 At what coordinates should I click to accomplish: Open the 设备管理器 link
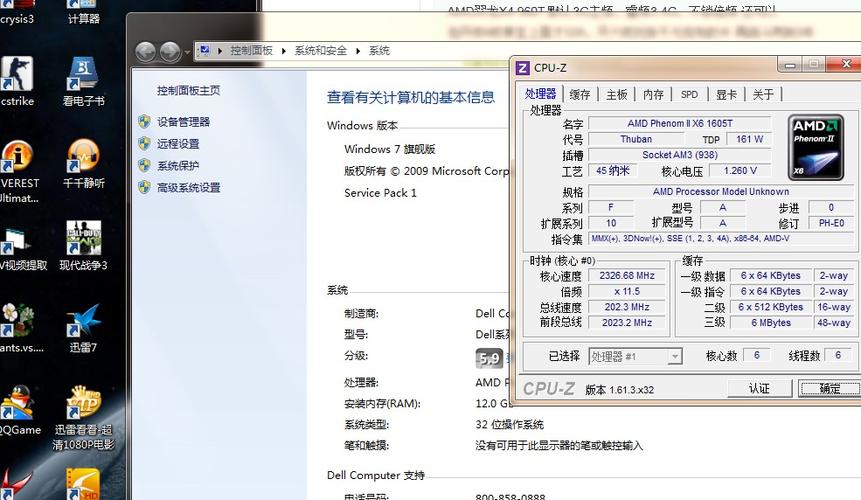(x=183, y=122)
